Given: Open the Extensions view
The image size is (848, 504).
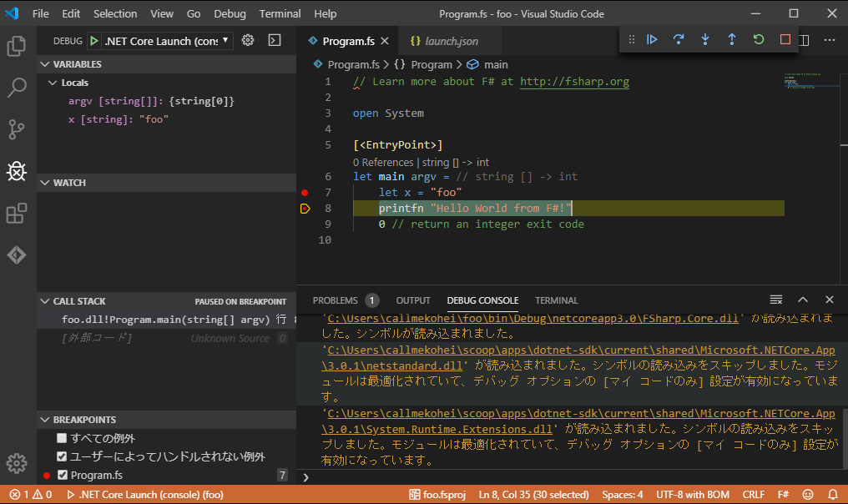Looking at the screenshot, I should pos(16,214).
